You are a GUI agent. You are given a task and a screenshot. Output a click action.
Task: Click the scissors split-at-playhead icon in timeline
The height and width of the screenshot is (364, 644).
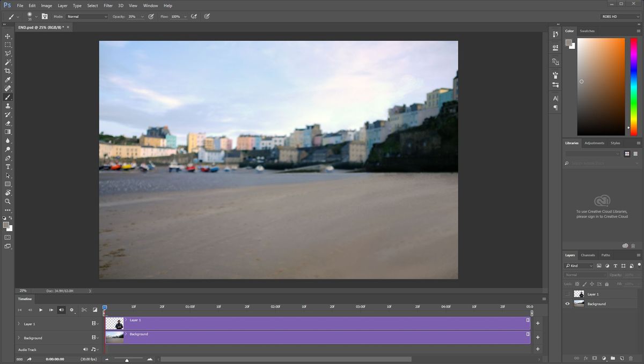pyautogui.click(x=84, y=310)
